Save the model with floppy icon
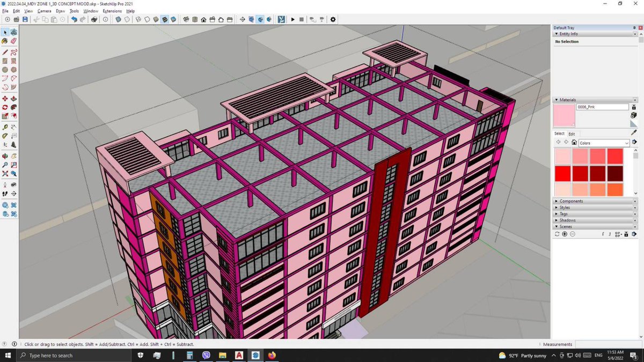The width and height of the screenshot is (644, 362). pyautogui.click(x=25, y=19)
